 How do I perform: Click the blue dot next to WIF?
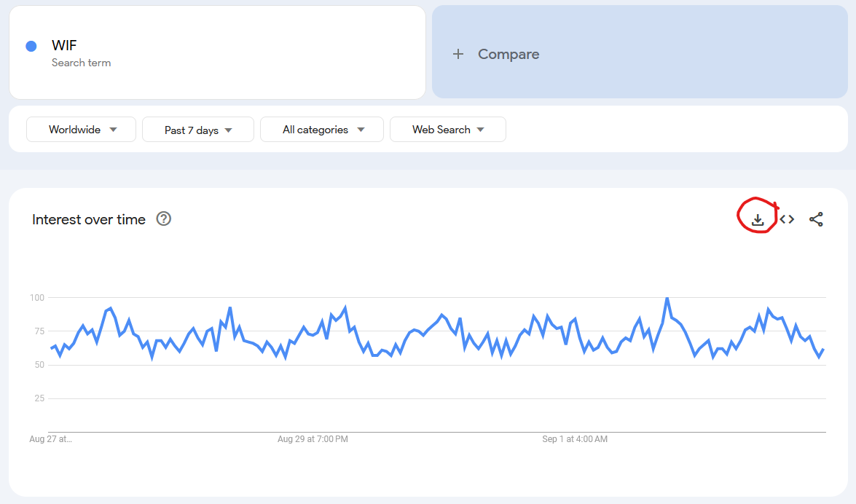[31, 46]
